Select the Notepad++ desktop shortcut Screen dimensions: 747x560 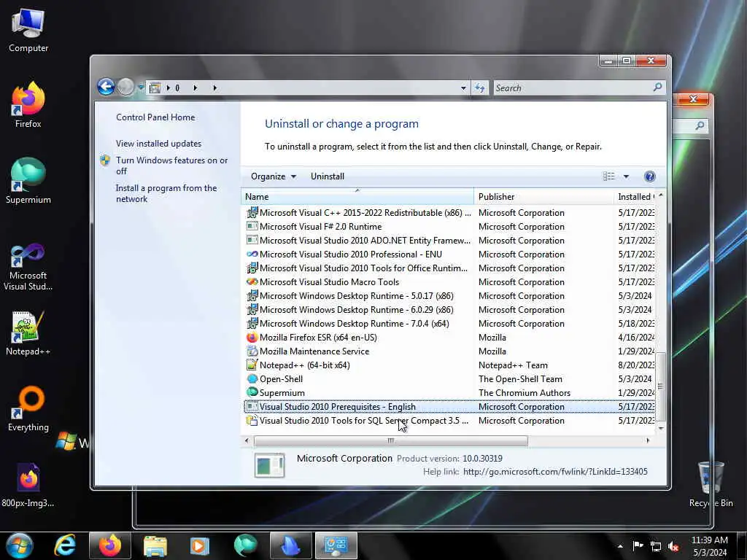(28, 333)
